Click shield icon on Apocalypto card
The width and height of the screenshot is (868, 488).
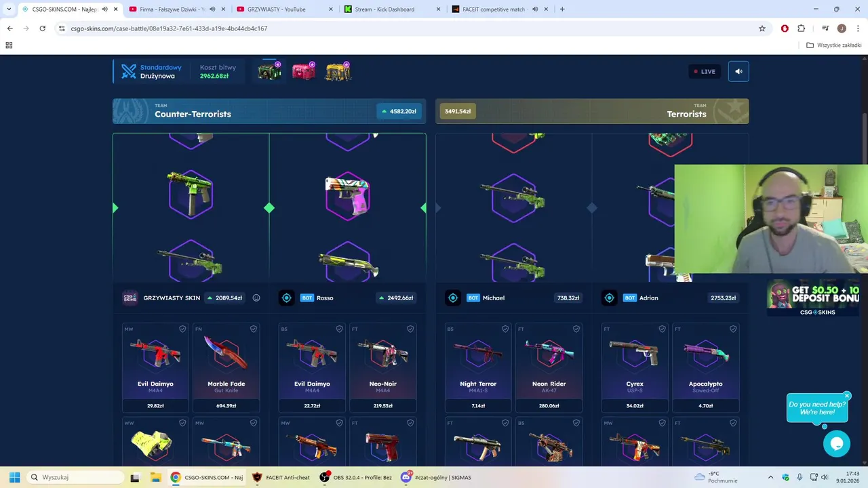click(732, 329)
